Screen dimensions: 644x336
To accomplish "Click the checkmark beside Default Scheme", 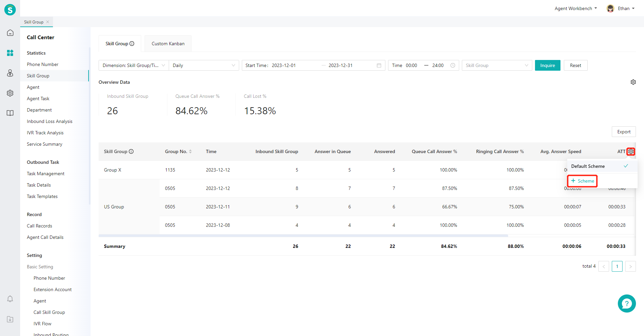I will tap(626, 166).
